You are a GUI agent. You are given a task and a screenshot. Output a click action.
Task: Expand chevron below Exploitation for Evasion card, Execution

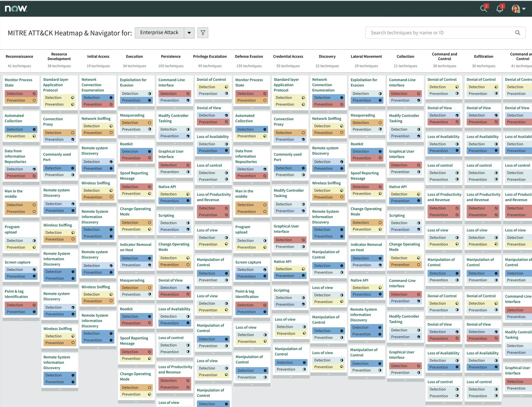pos(136,108)
